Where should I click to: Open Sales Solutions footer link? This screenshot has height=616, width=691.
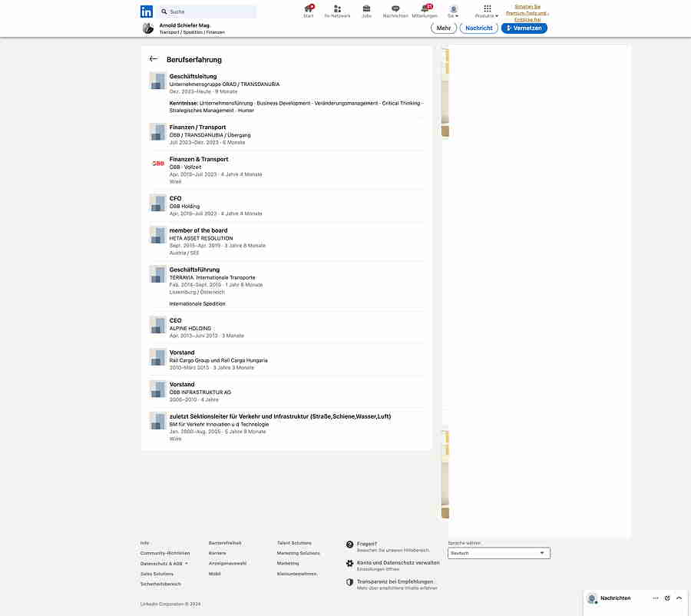157,574
